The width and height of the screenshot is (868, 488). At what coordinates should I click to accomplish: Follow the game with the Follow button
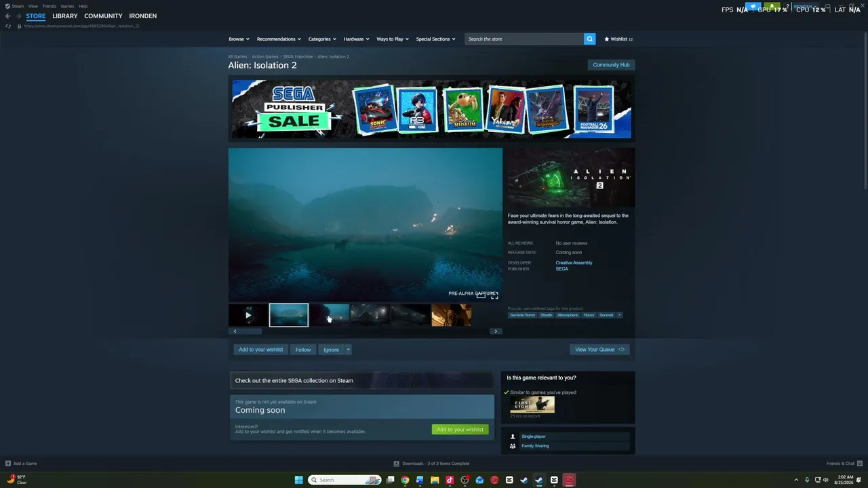[303, 350]
